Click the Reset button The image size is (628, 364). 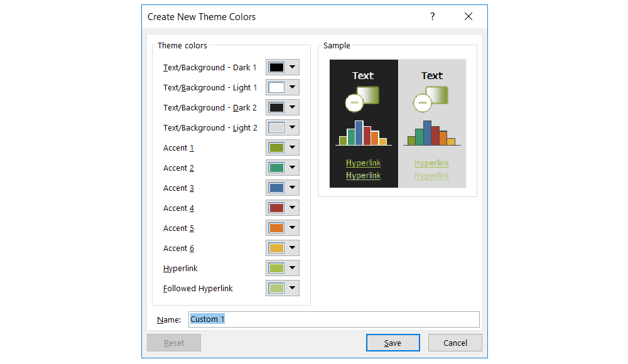(173, 343)
